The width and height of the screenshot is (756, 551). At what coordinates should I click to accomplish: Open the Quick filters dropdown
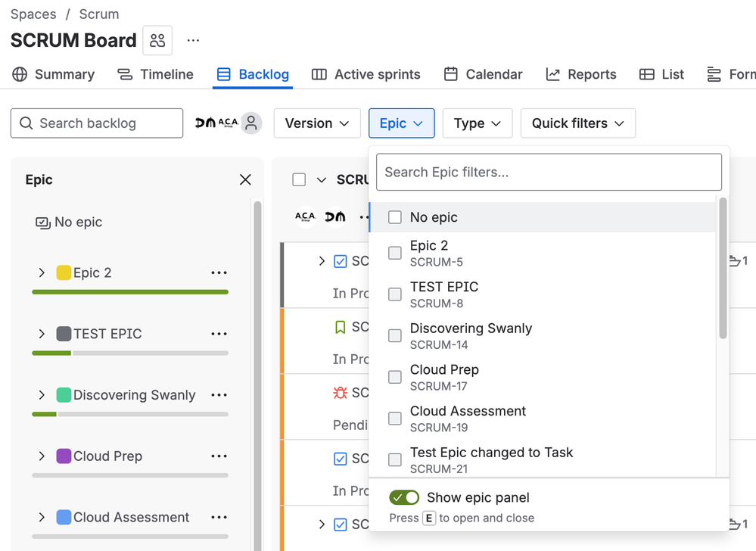pyautogui.click(x=577, y=123)
